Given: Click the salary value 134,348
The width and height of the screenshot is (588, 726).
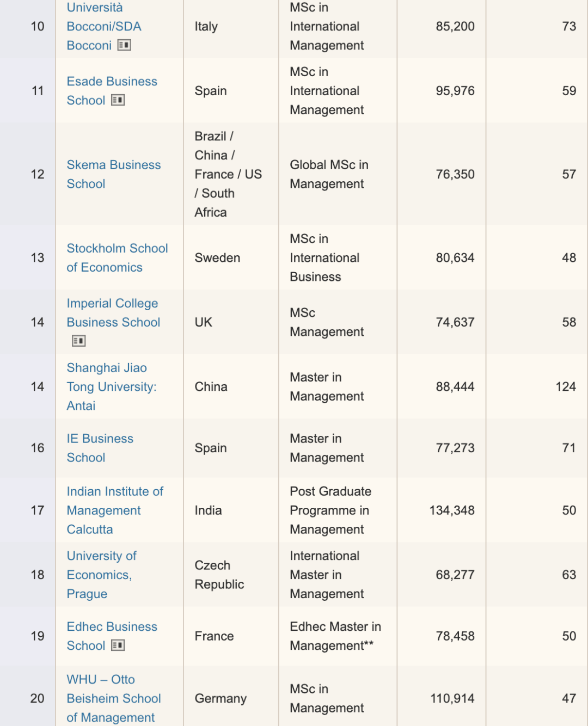Looking at the screenshot, I should coord(452,510).
